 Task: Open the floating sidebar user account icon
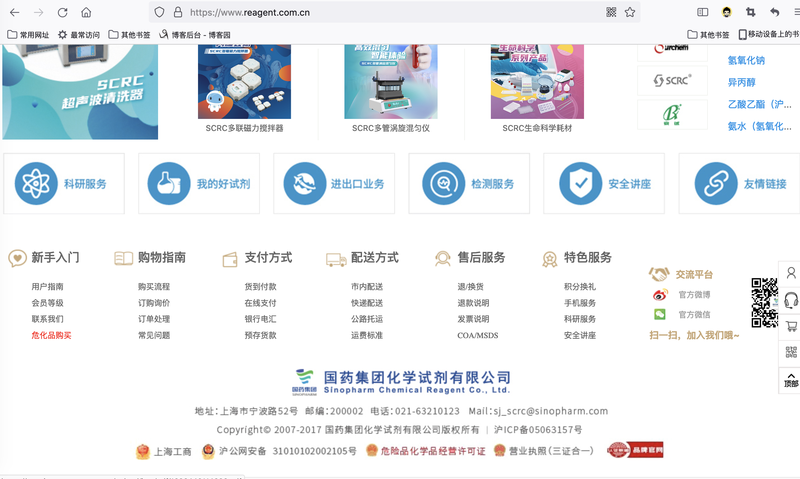click(791, 273)
